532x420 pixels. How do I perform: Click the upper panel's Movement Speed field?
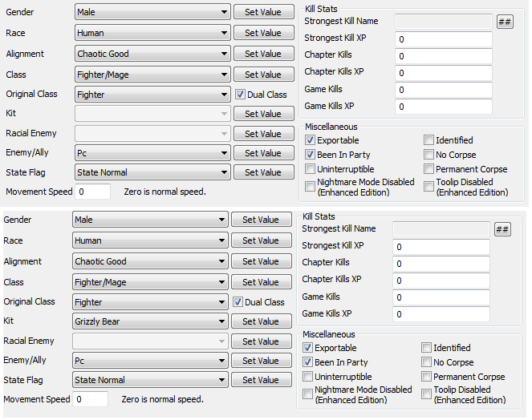[92, 192]
